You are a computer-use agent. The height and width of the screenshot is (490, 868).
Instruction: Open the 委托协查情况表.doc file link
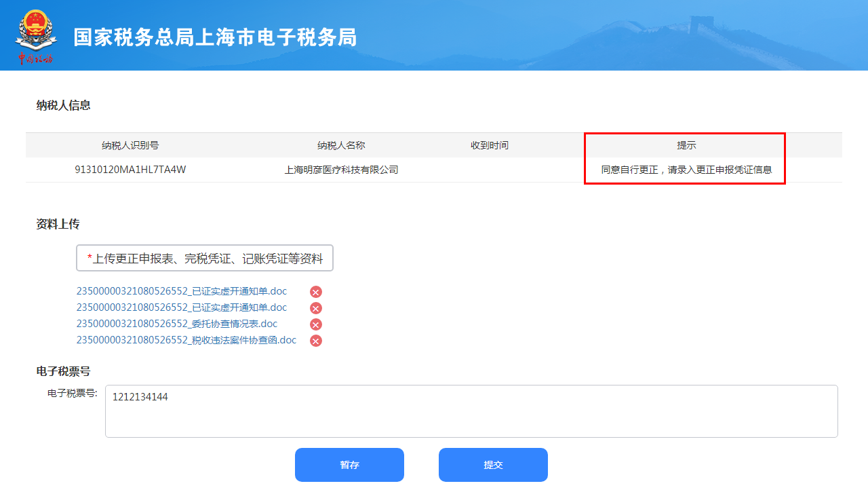click(176, 324)
